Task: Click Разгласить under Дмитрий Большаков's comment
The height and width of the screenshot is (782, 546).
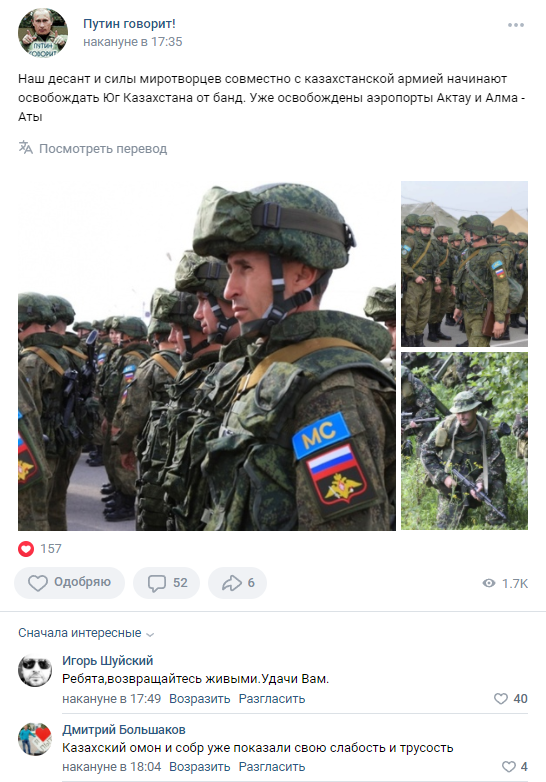Action: pos(272,767)
